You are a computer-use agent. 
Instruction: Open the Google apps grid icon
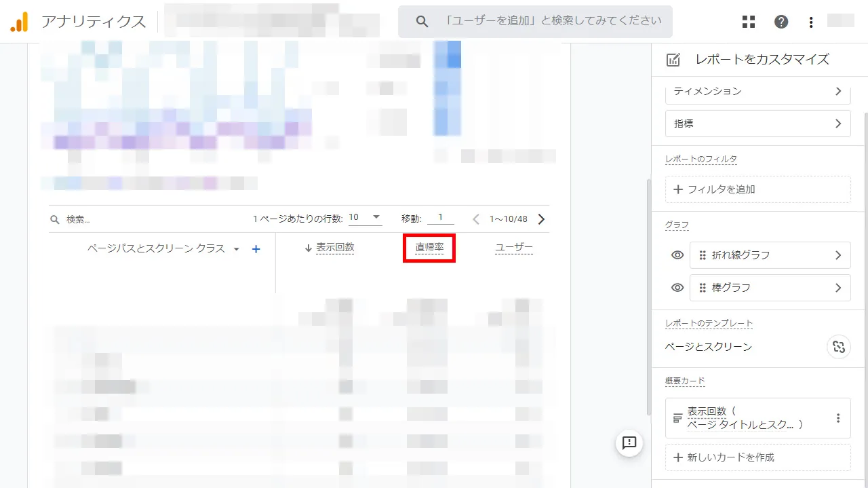point(749,22)
